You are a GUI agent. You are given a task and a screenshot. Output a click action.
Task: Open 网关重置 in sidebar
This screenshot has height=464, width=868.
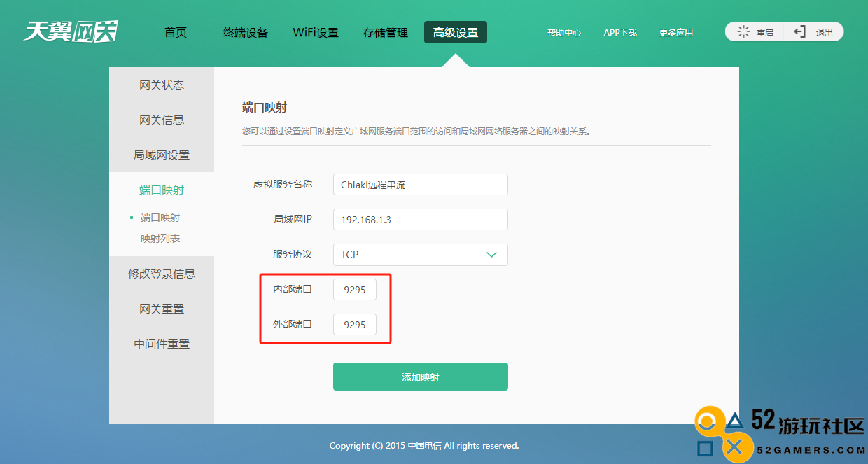(x=162, y=309)
